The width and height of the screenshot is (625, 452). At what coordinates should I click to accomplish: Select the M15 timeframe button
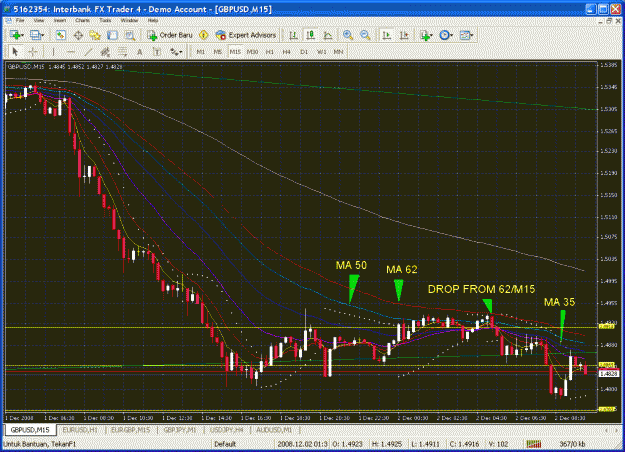pos(235,52)
